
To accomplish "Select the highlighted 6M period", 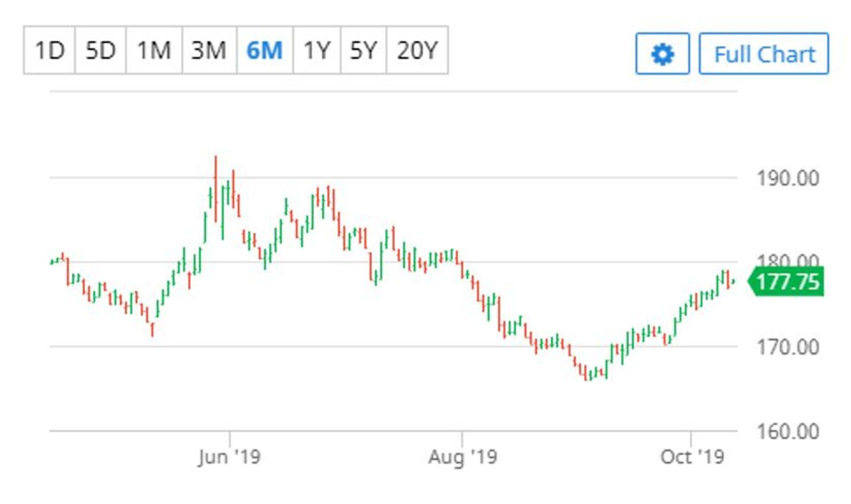I will coord(265,50).
